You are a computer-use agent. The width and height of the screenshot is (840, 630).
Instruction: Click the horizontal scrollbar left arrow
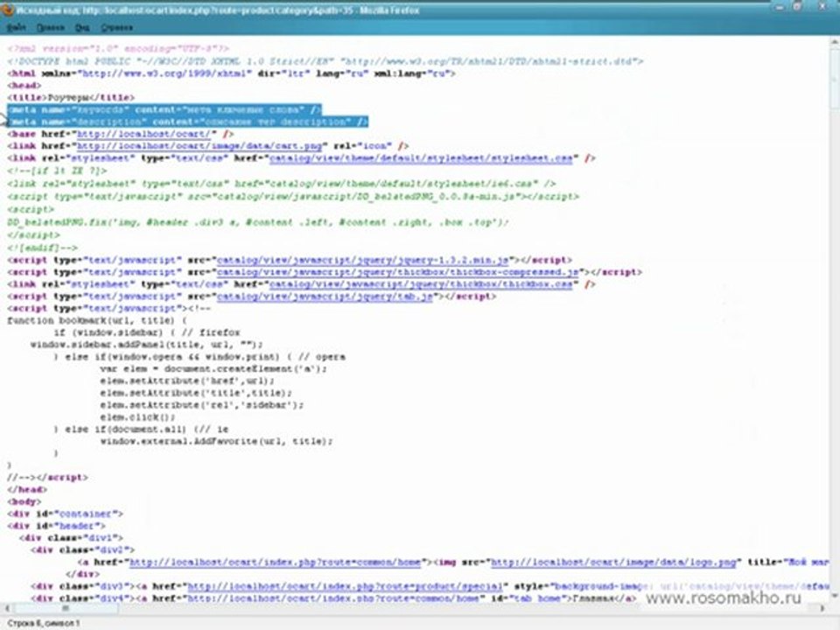click(x=7, y=609)
